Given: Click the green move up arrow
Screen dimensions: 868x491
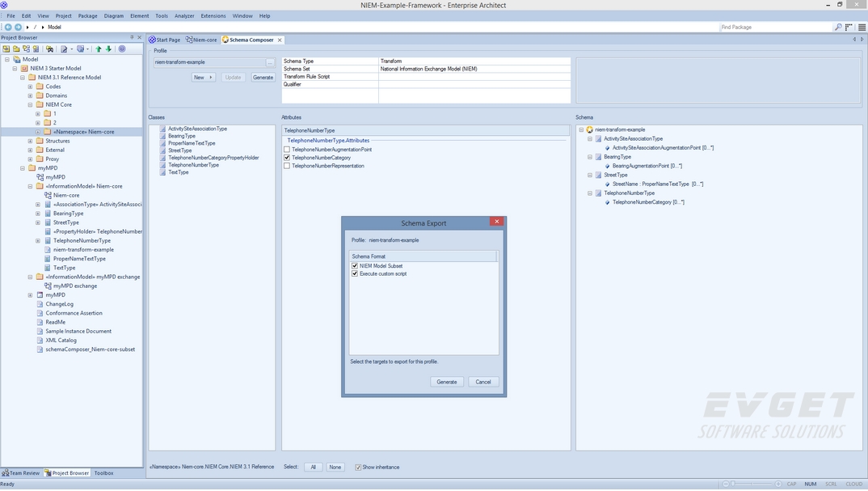Looking at the screenshot, I should 99,49.
